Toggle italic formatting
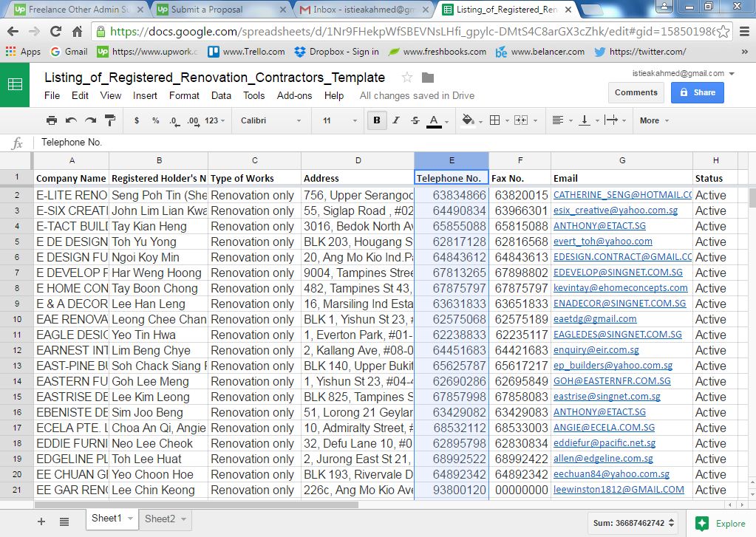 [396, 120]
